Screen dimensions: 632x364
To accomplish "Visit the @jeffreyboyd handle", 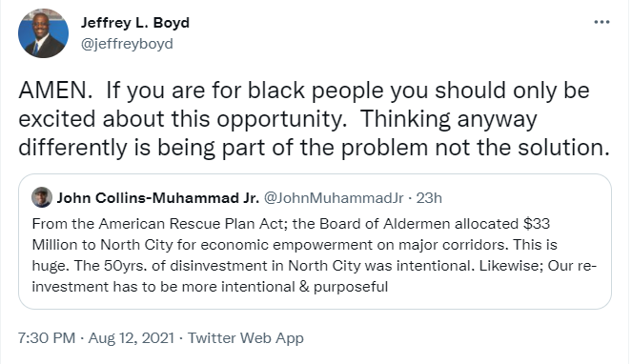I will point(127,44).
